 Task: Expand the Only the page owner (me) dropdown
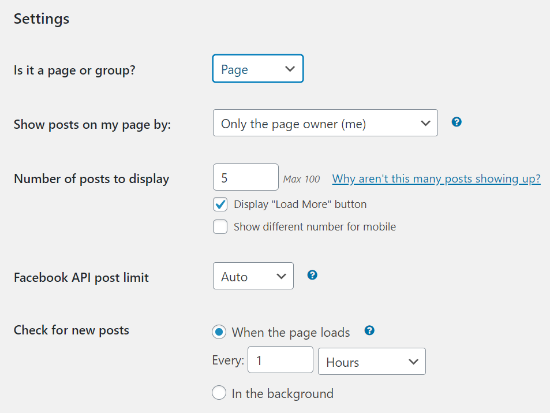(x=325, y=123)
